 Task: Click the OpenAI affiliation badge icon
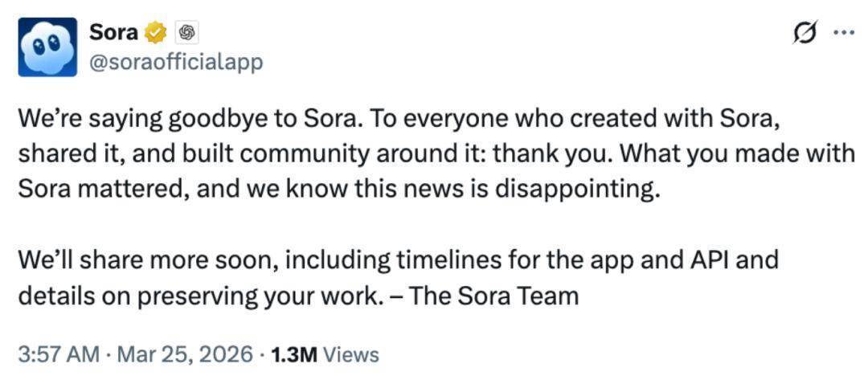[x=187, y=33]
